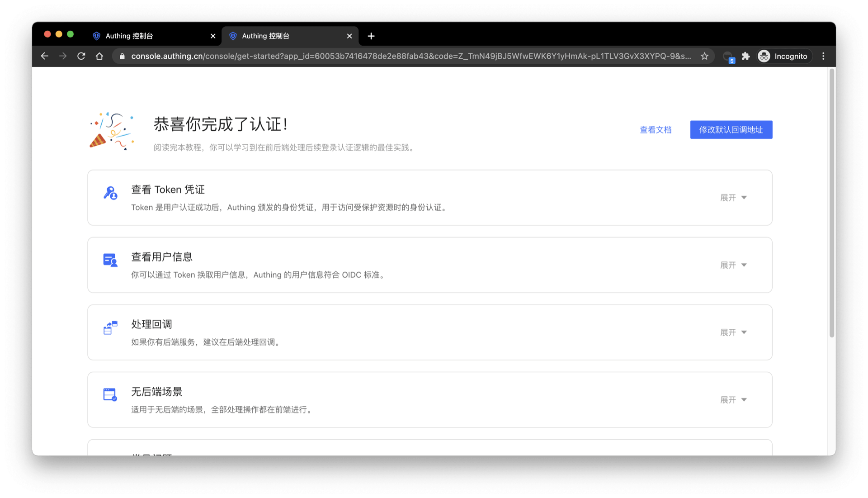Open the Chrome extensions puzzle icon
868x498 pixels.
[x=745, y=56]
